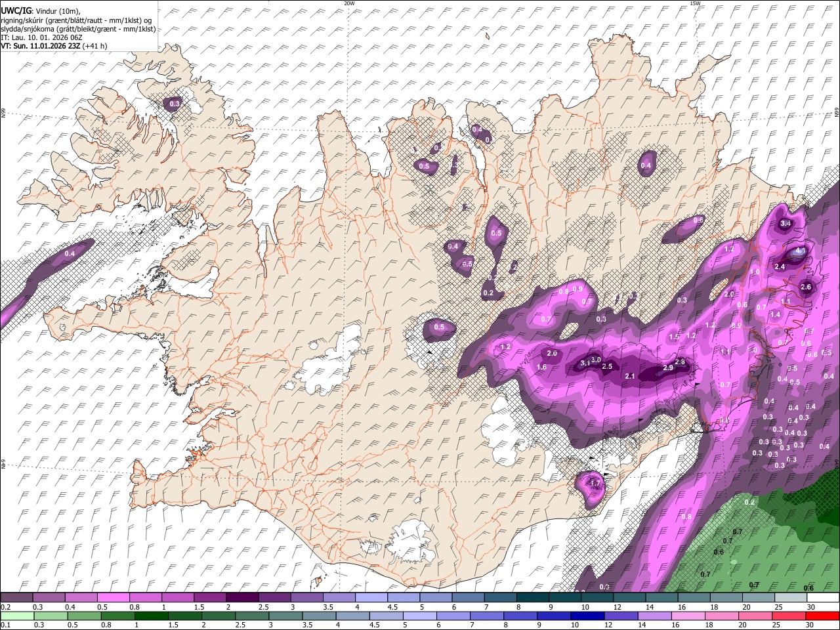Click the '3.4' precipitation value on the map
This screenshot has height=630, width=840.
(786, 223)
